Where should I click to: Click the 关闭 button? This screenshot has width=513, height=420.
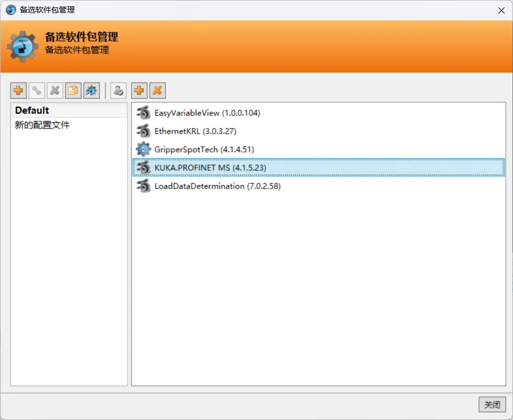coord(492,405)
